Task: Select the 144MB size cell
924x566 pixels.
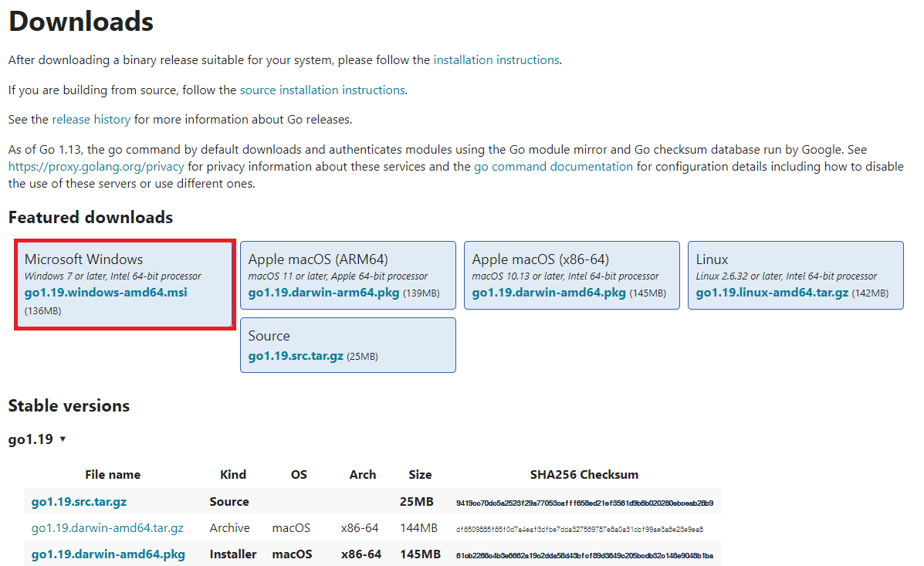Action: pos(419,528)
